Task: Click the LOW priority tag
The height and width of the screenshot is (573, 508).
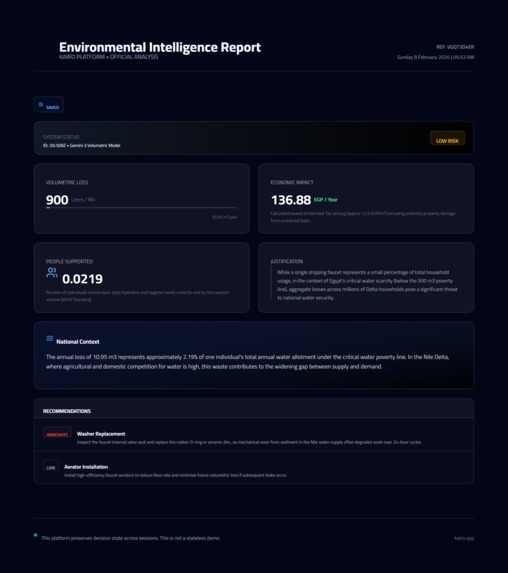Action: coord(51,466)
